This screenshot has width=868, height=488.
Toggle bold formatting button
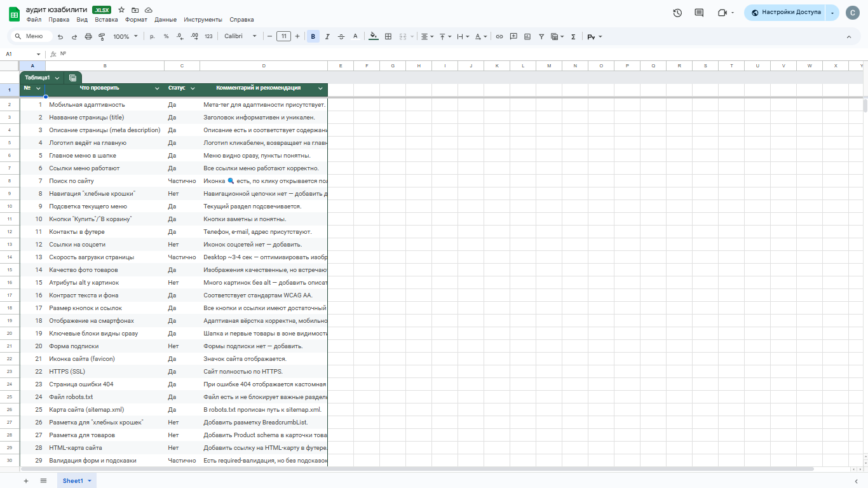tap(313, 37)
